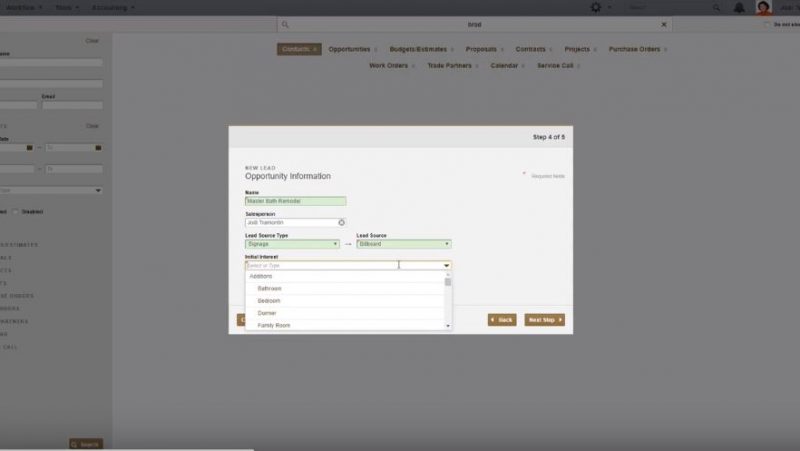Open the notifications bell
The width and height of the screenshot is (800, 451).
(738, 7)
